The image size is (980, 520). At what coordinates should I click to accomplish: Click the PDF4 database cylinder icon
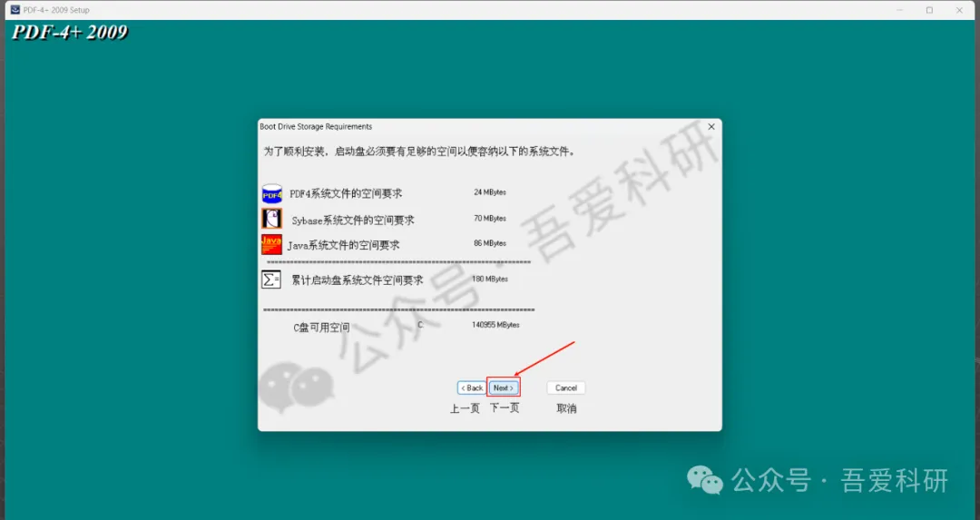coord(272,193)
